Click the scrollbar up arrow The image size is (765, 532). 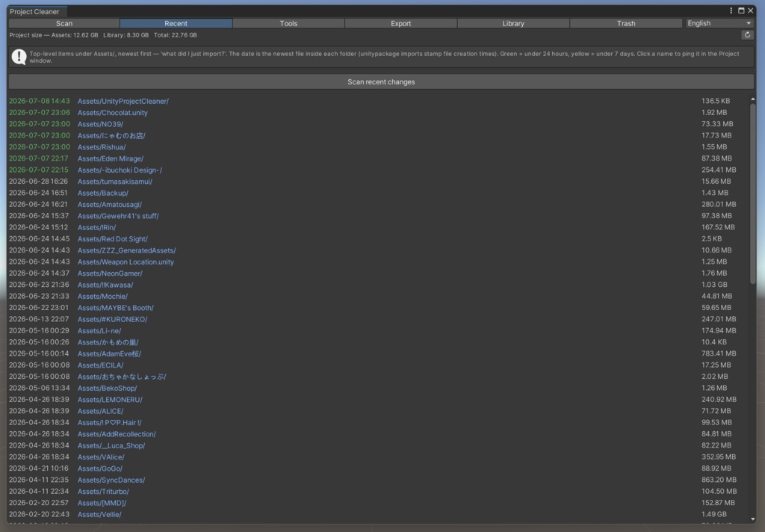[x=753, y=99]
